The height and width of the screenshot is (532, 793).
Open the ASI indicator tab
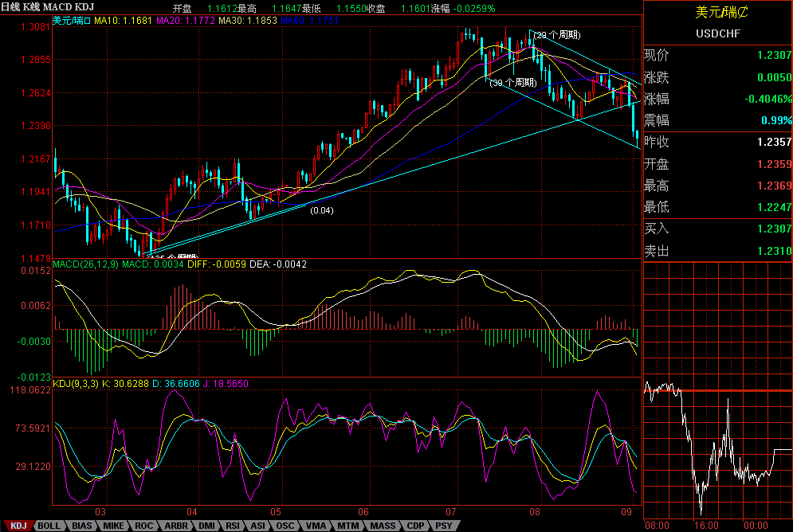click(258, 526)
